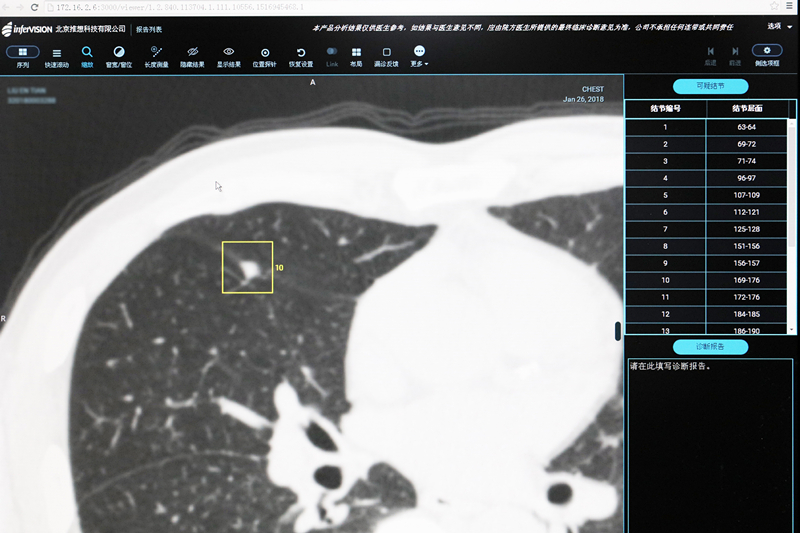
Task: Select the 位置探针 position probe tool
Action: [x=265, y=53]
